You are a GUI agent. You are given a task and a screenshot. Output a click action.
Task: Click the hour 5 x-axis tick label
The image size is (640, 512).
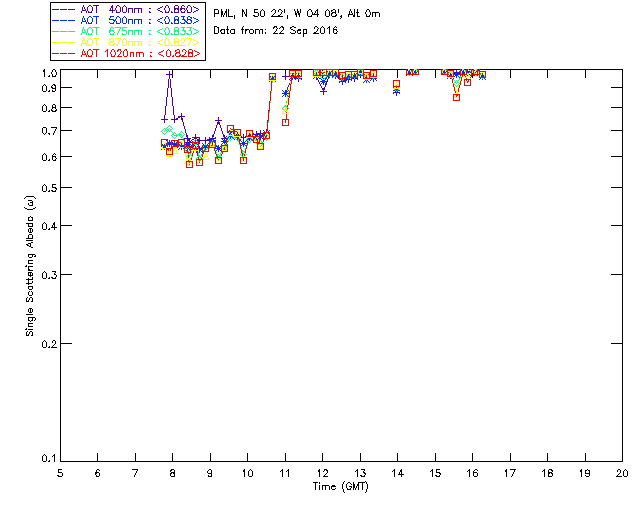pos(60,473)
